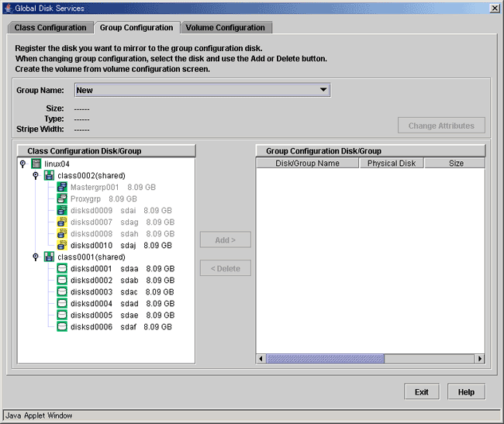The image size is (504, 424).
Task: Switch to the Volume Configuration tab
Action: tap(226, 28)
